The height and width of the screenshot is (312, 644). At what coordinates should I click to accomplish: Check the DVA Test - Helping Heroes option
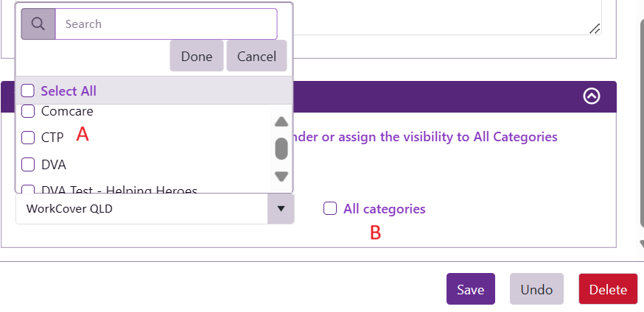[x=28, y=190]
